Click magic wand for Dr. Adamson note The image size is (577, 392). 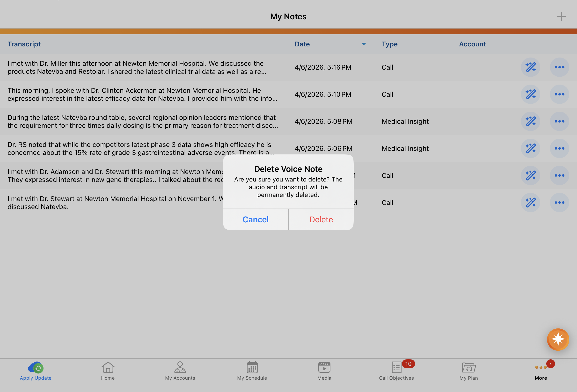coord(530,175)
